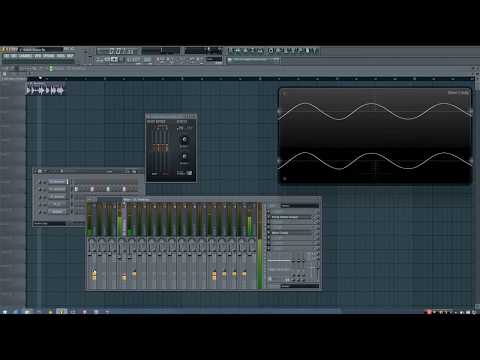
Task: Click the orange fader handles in the small plugin
Action: [160, 148]
